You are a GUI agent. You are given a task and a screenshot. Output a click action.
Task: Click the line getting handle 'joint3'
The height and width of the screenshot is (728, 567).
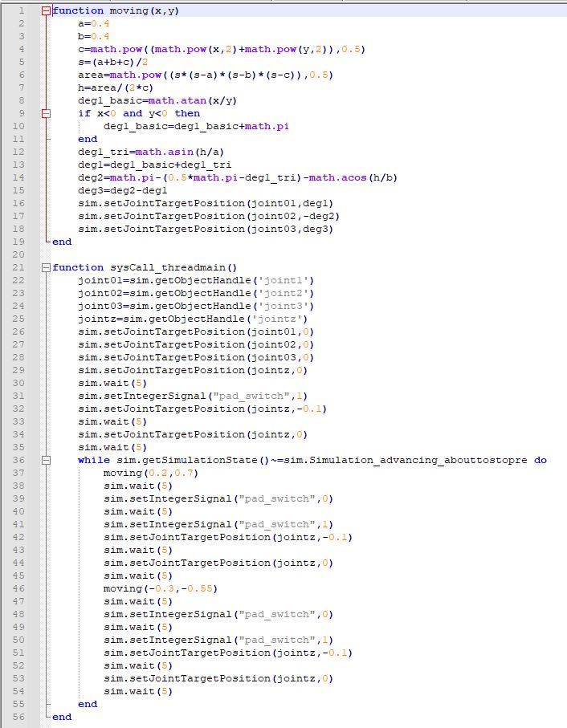196,306
